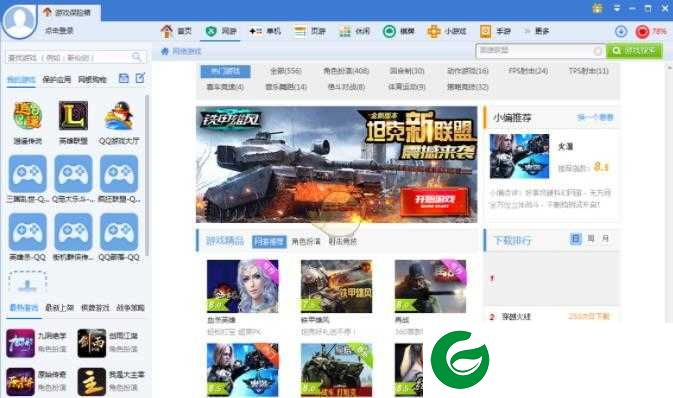The width and height of the screenshot is (673, 398).
Task: Click the calendar icon beside sidebar tabs
Action: (x=124, y=78)
